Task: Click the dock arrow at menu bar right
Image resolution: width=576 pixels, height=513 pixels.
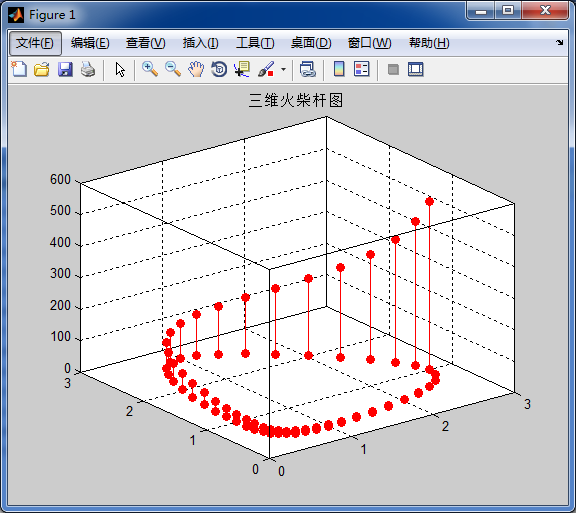Action: [559, 43]
